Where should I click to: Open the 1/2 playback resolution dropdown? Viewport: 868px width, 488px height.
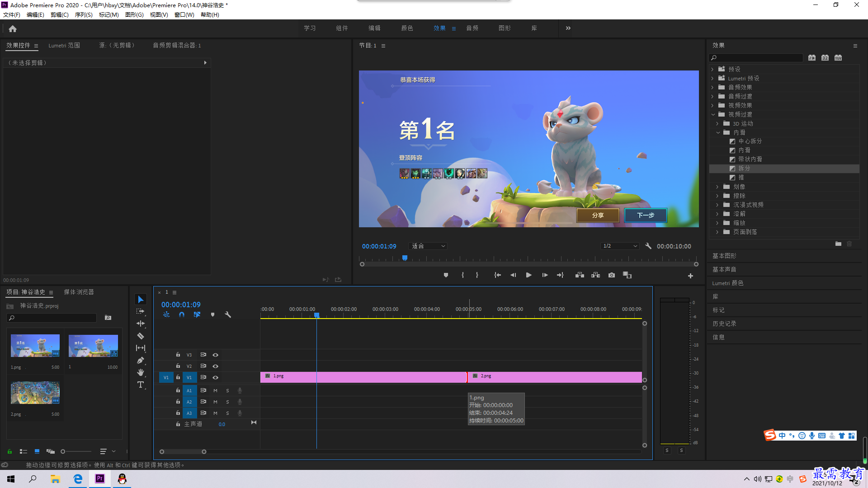620,246
